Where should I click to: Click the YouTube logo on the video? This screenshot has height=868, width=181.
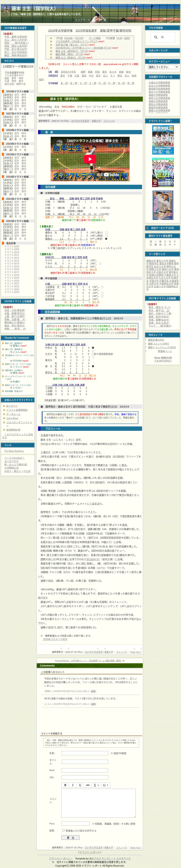111,174
